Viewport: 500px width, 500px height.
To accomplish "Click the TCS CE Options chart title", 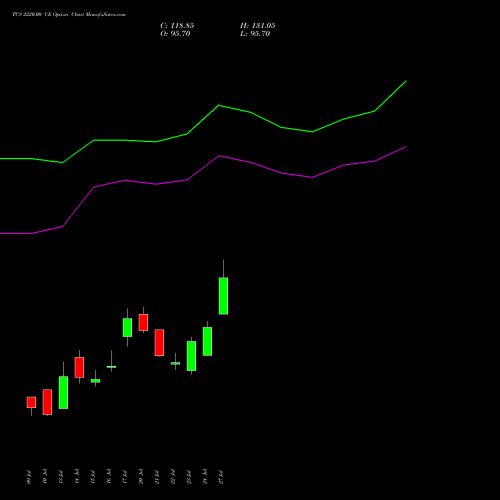I will coord(69,15).
